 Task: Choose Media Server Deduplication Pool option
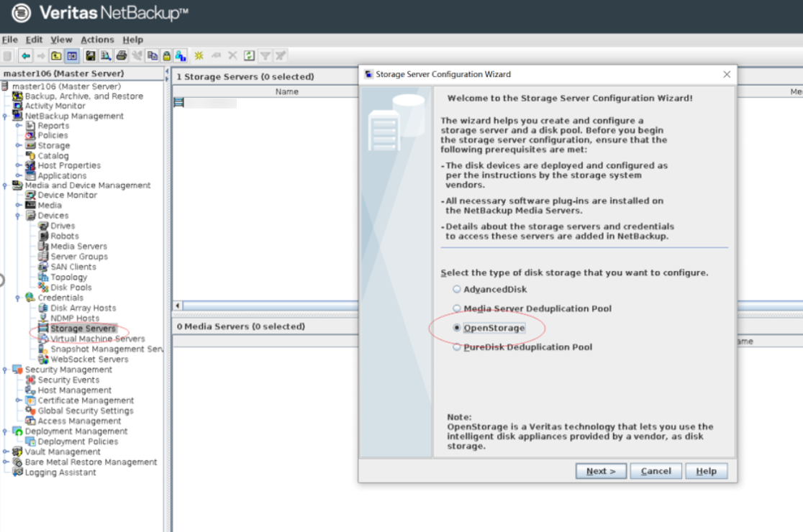[456, 308]
